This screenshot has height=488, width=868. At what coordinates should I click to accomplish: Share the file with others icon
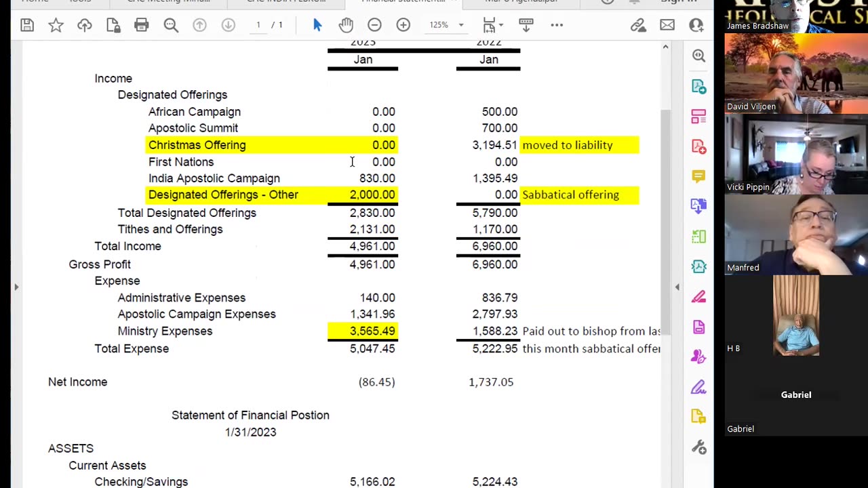tap(696, 25)
